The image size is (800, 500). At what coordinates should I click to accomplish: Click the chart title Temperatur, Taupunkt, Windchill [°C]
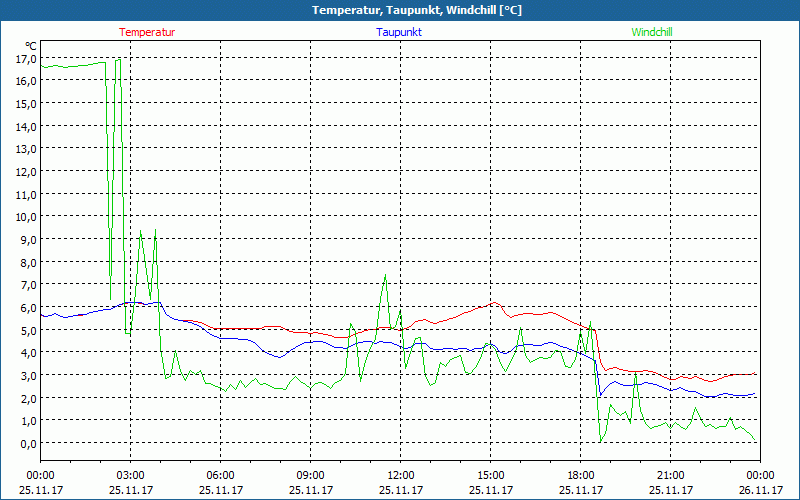tap(417, 10)
